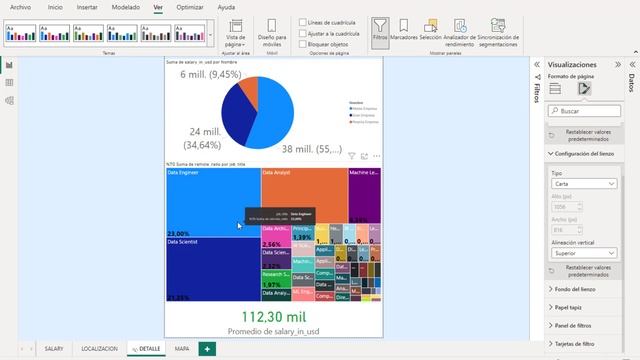Open the Optimizar ribbon tab
640x360 pixels.
pos(190,7)
